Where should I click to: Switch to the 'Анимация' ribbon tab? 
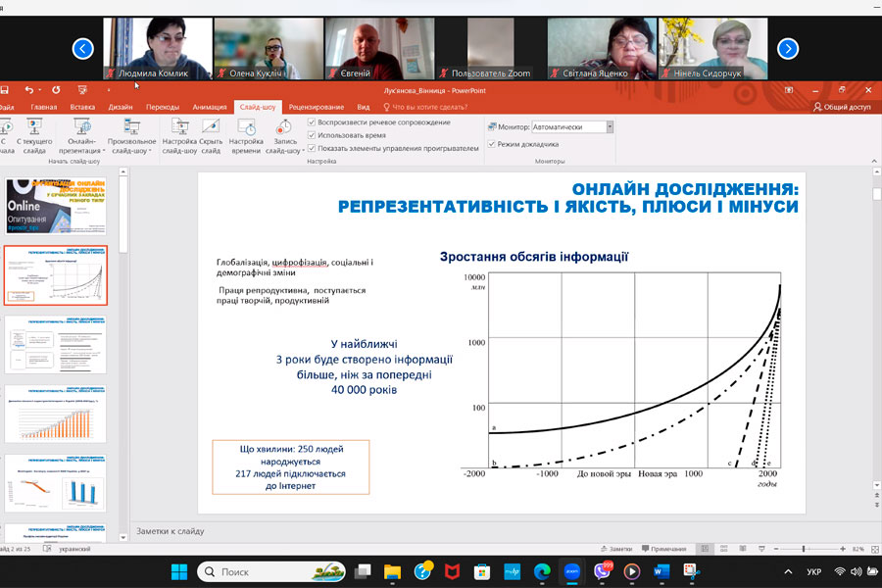[209, 107]
